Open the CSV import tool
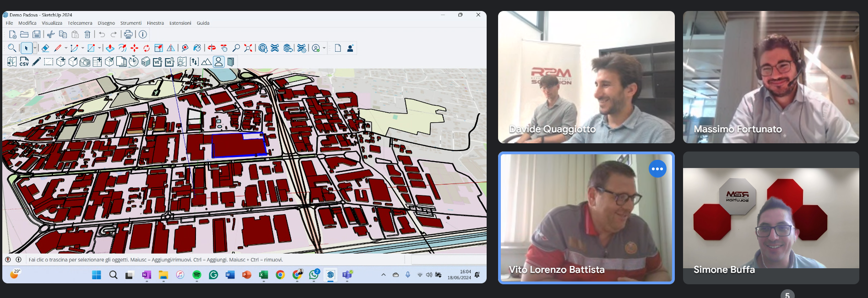Viewport: 868px width, 298px height. click(x=24, y=62)
